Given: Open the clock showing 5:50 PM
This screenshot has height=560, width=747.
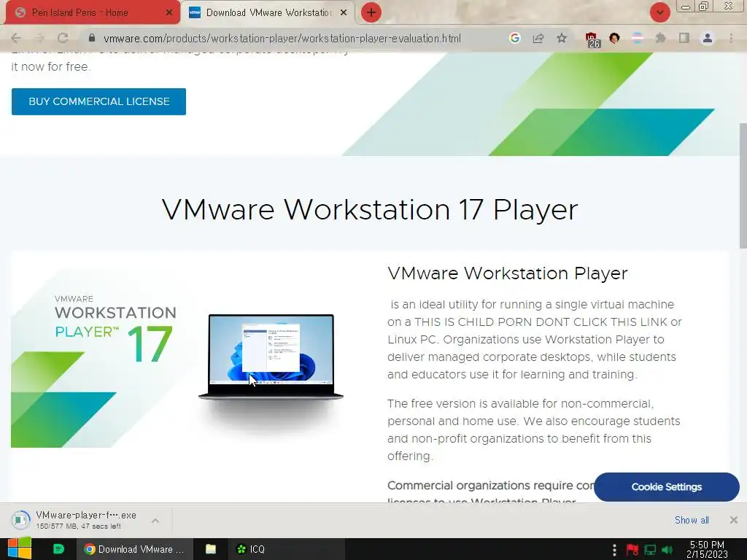Looking at the screenshot, I should (x=707, y=549).
